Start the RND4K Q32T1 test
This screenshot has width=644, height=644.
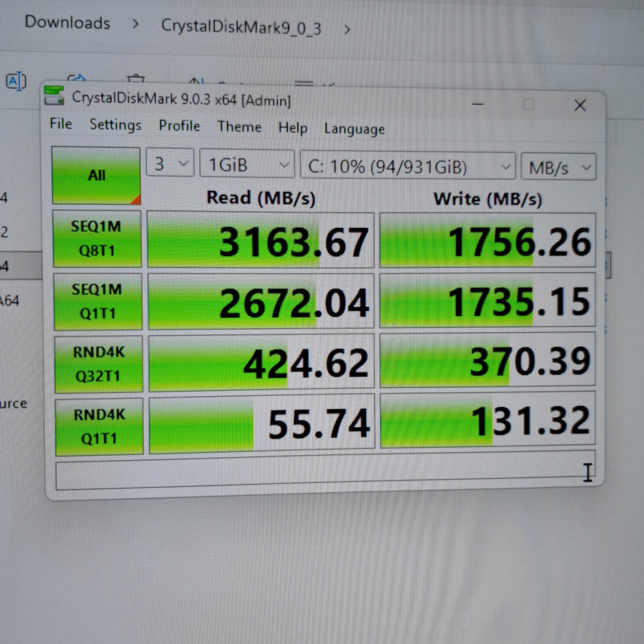pyautogui.click(x=99, y=364)
